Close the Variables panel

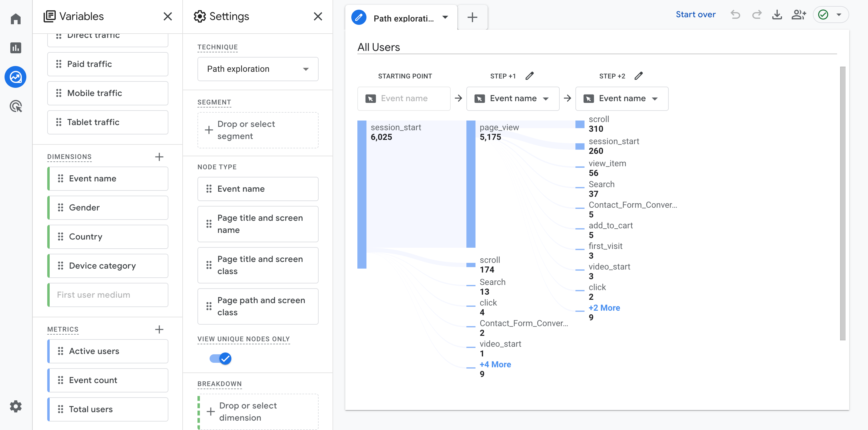pyautogui.click(x=167, y=16)
